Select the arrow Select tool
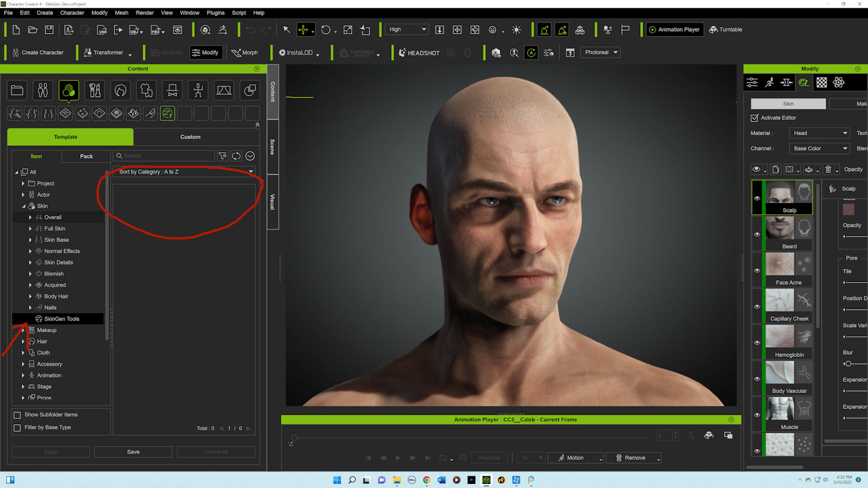 click(x=286, y=30)
